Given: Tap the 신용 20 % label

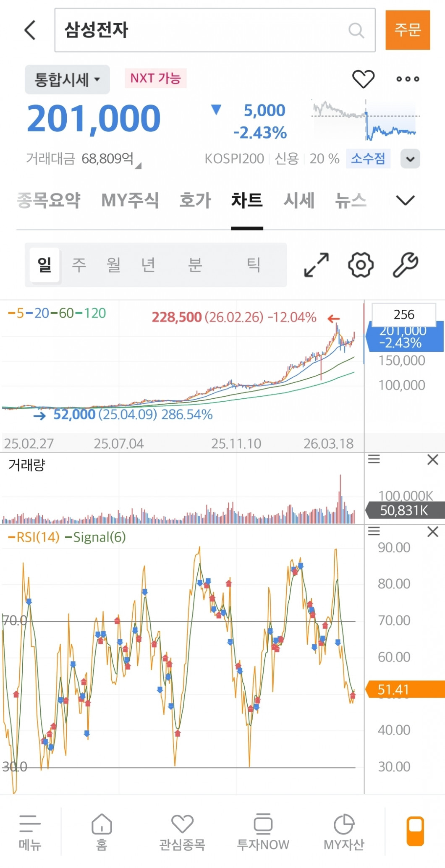Looking at the screenshot, I should point(307,159).
